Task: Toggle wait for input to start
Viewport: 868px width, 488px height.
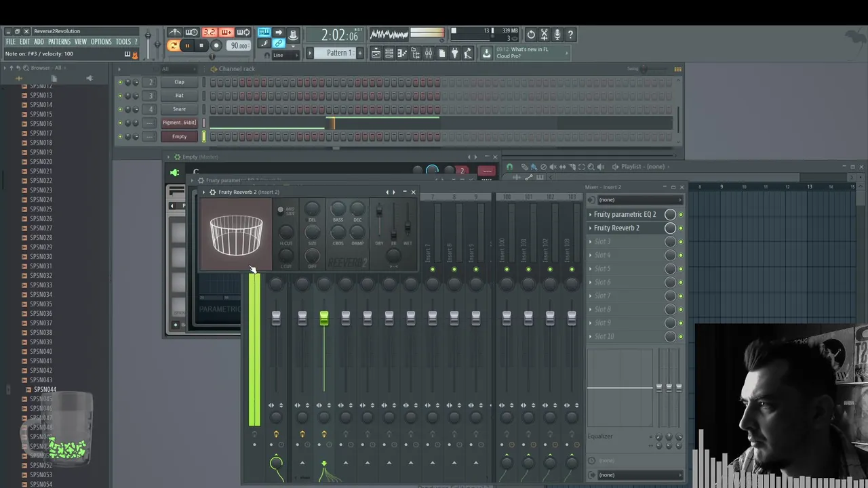Action: [x=192, y=33]
